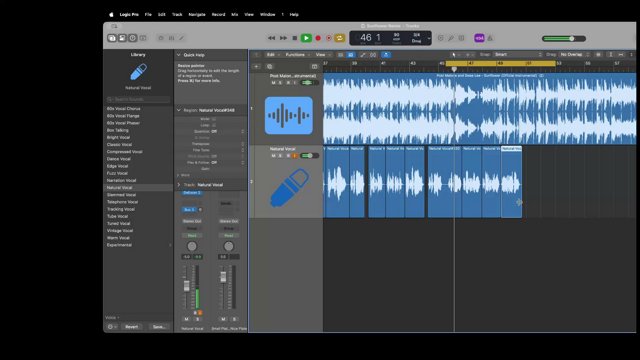The image size is (640, 360).
Task: Toggle the yellow Cycle mode button
Action: click(x=340, y=38)
